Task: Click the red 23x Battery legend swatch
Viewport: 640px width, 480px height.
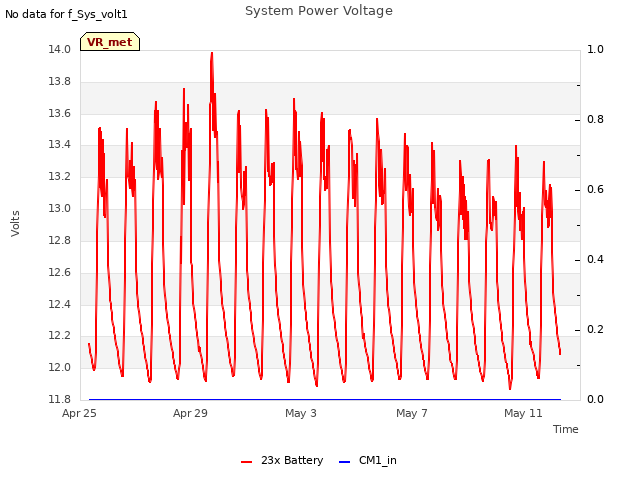Action: pos(247,462)
